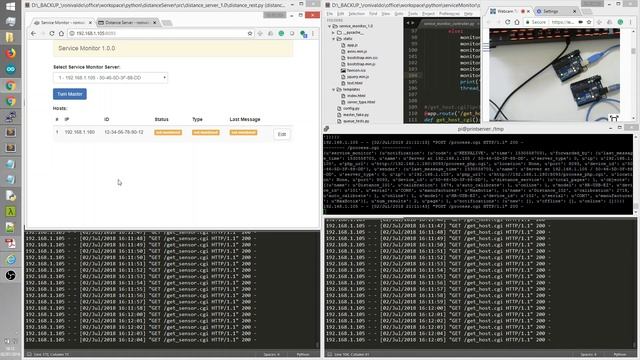Click the Webcam page vertical scrollbar thumb

pyautogui.click(x=634, y=51)
